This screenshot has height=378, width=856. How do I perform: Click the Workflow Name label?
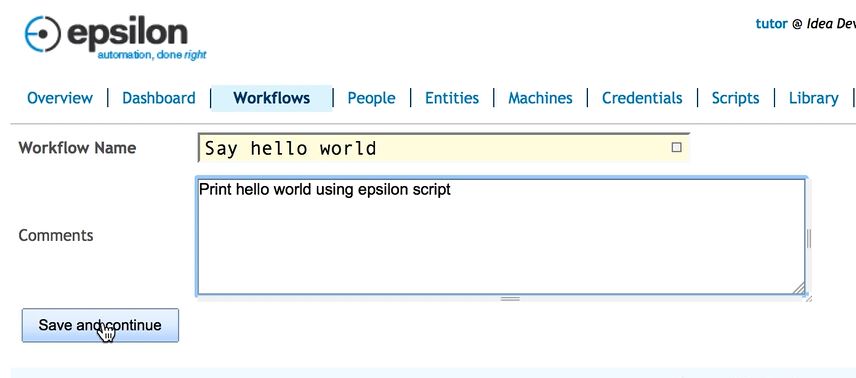77,148
